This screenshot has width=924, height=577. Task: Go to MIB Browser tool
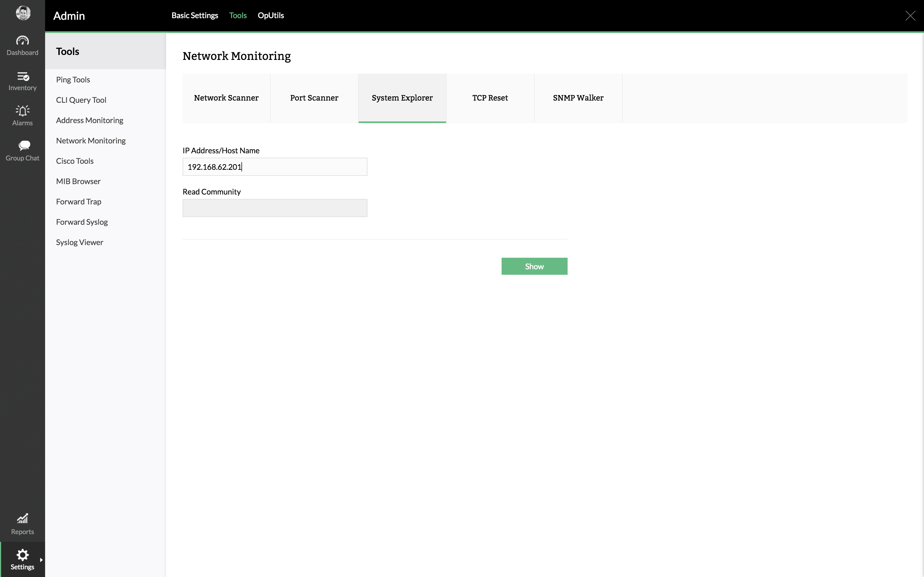78,181
